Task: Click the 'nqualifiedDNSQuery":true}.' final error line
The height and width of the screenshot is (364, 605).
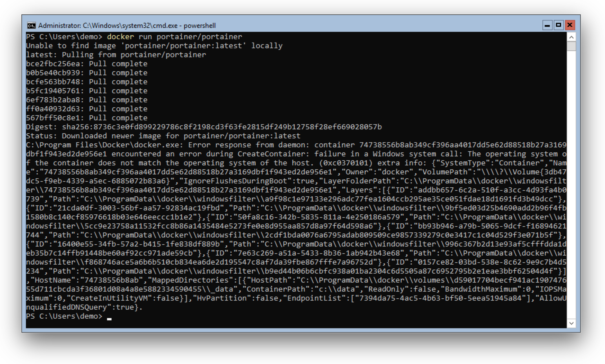Action: [84, 307]
